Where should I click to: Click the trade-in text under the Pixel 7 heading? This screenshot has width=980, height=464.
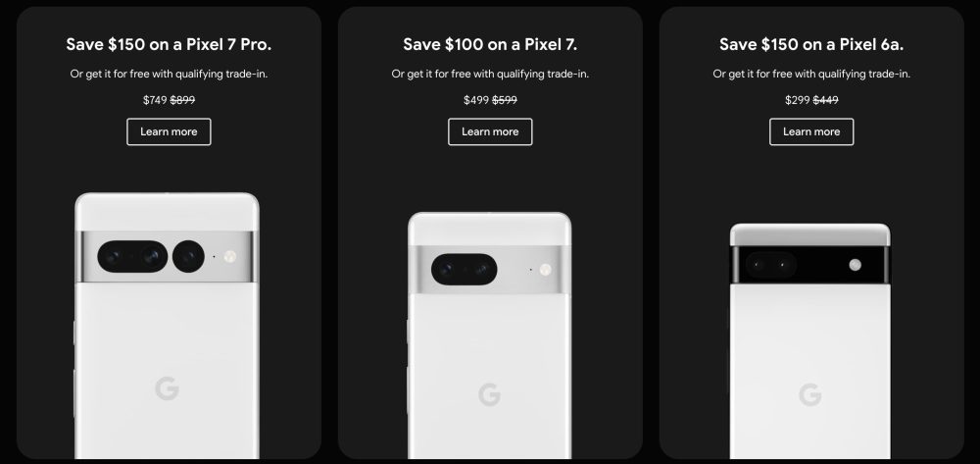(490, 74)
